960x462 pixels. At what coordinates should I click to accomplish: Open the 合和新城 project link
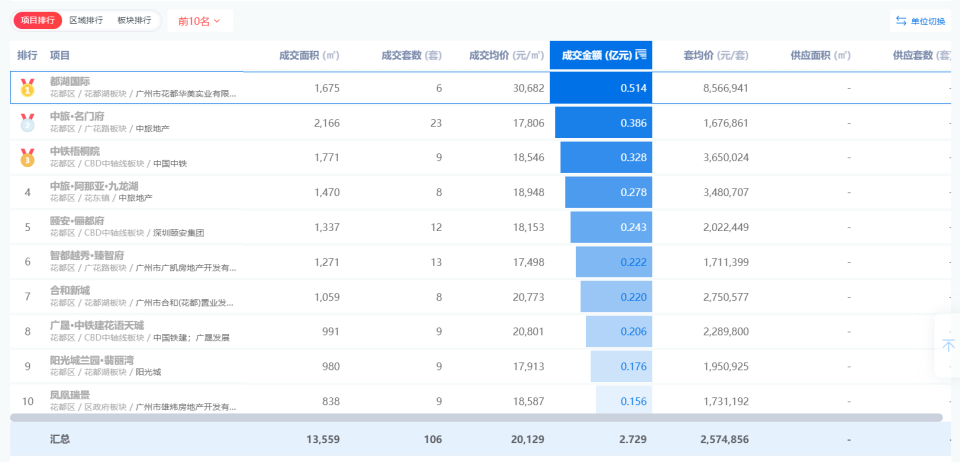coord(70,290)
